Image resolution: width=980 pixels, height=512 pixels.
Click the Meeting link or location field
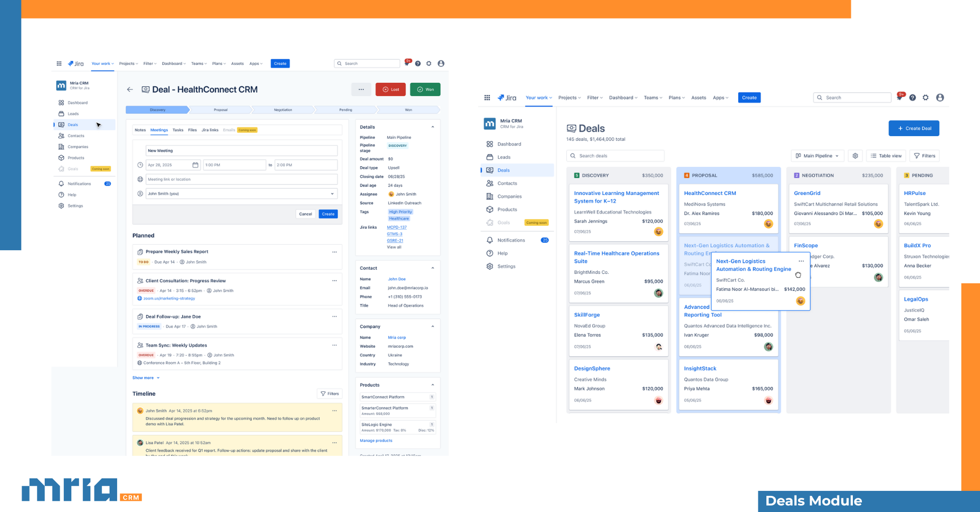[241, 179]
